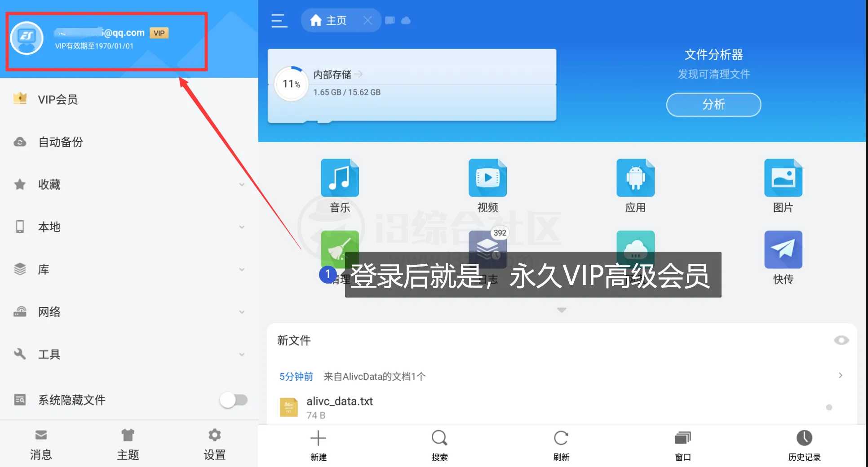Expand the 收藏 favorites section
The width and height of the screenshot is (868, 467).
tap(242, 185)
